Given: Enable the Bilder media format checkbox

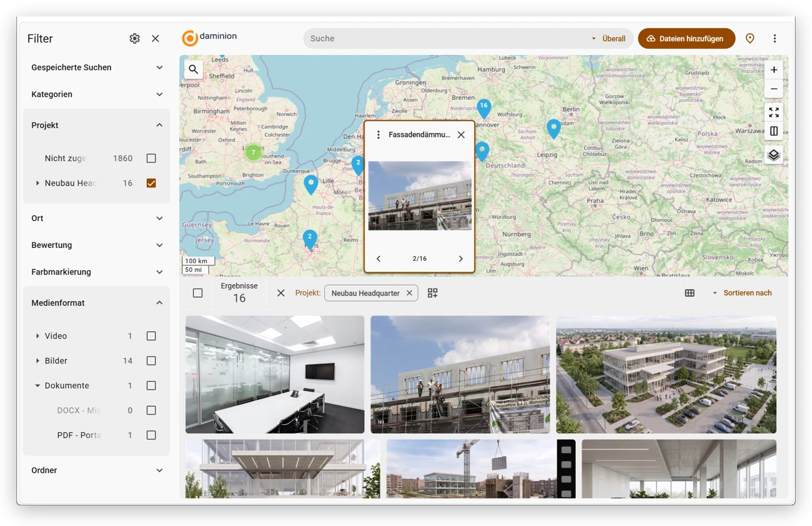Looking at the screenshot, I should pyautogui.click(x=151, y=361).
